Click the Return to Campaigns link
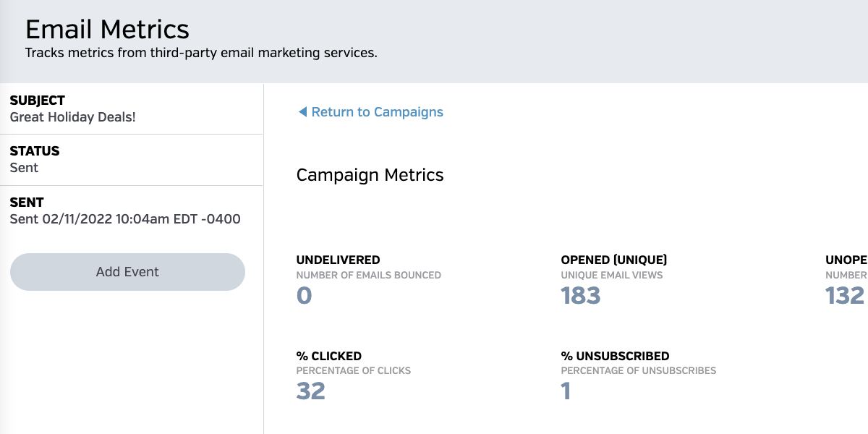This screenshot has width=868, height=434. 377,112
